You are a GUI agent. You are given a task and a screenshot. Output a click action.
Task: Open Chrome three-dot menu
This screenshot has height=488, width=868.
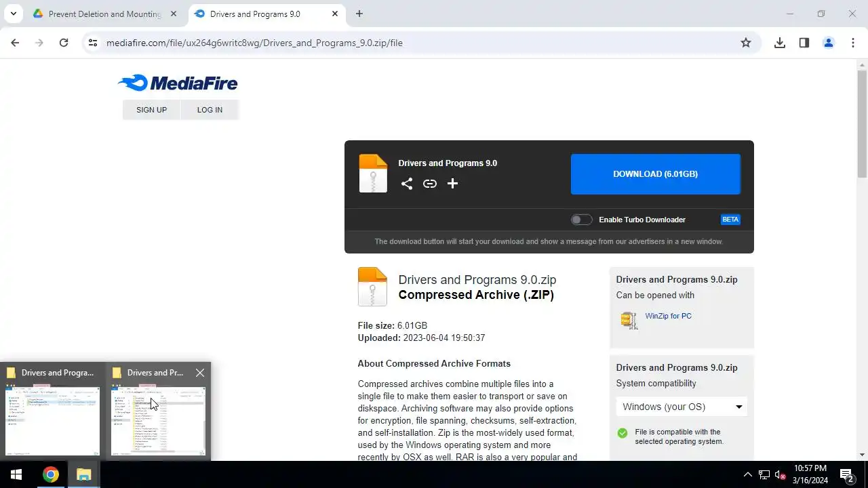[x=853, y=43]
